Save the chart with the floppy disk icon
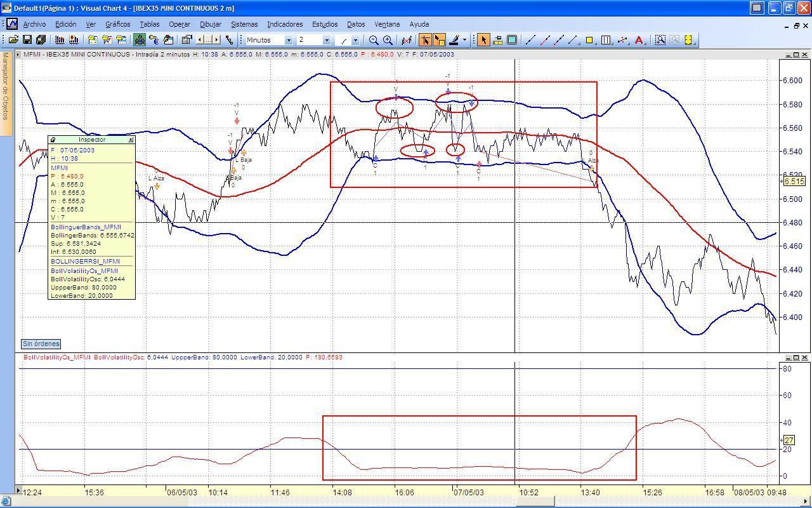Image resolution: width=812 pixels, height=508 pixels. pyautogui.click(x=27, y=40)
